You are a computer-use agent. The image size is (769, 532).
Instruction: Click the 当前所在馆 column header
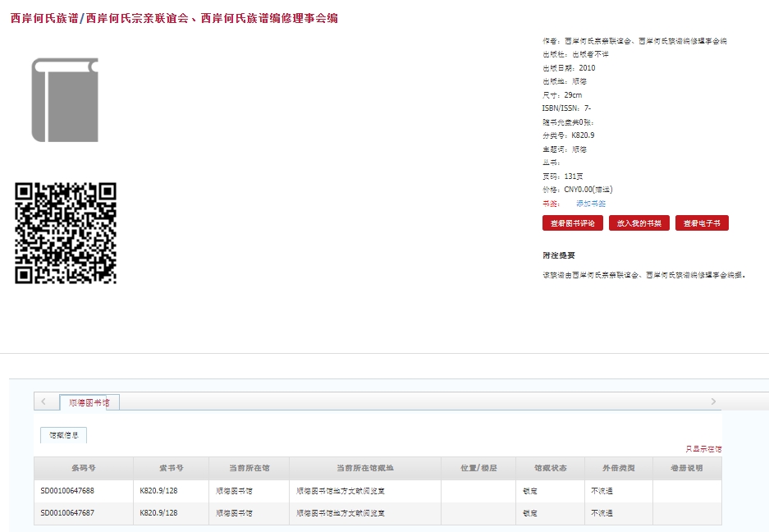click(x=249, y=468)
